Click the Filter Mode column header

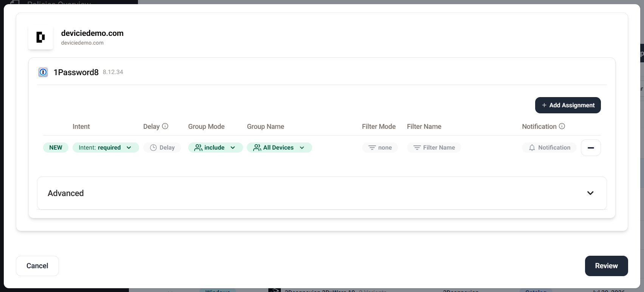click(379, 127)
